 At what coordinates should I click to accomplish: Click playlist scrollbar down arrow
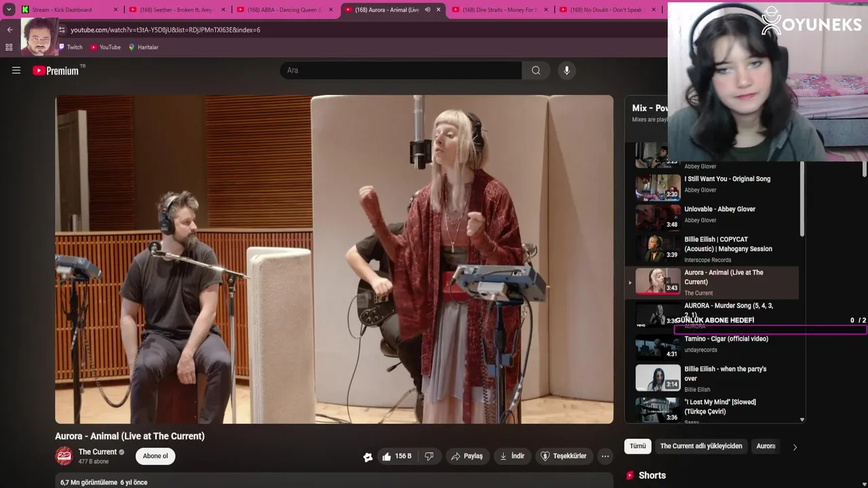[802, 420]
